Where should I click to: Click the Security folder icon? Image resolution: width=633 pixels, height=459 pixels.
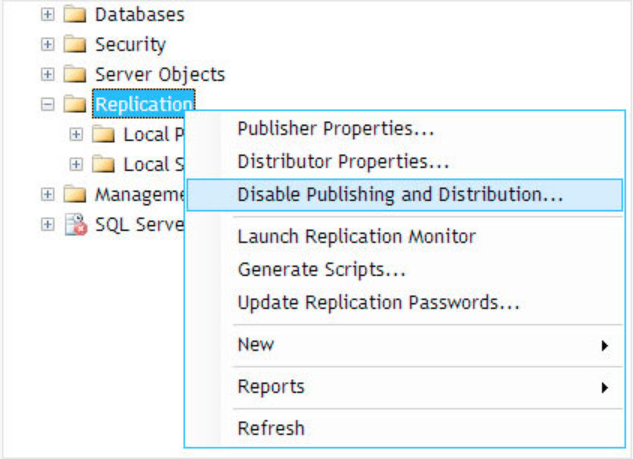point(75,45)
